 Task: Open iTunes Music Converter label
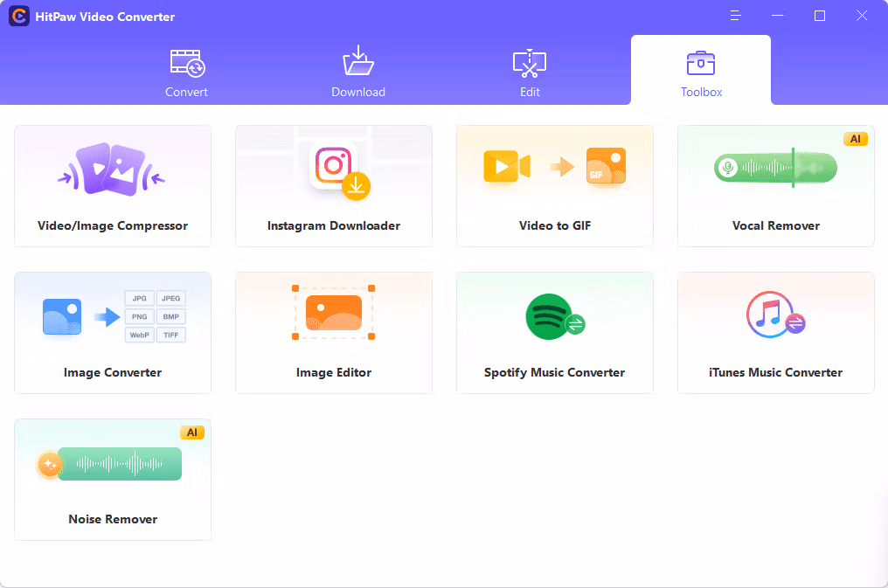click(776, 372)
